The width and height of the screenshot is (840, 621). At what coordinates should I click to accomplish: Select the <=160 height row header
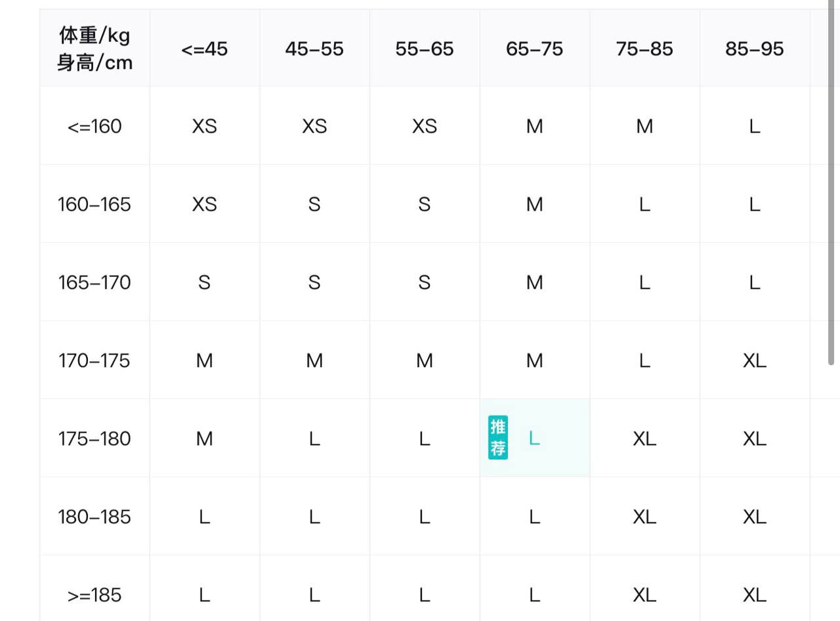coord(94,126)
